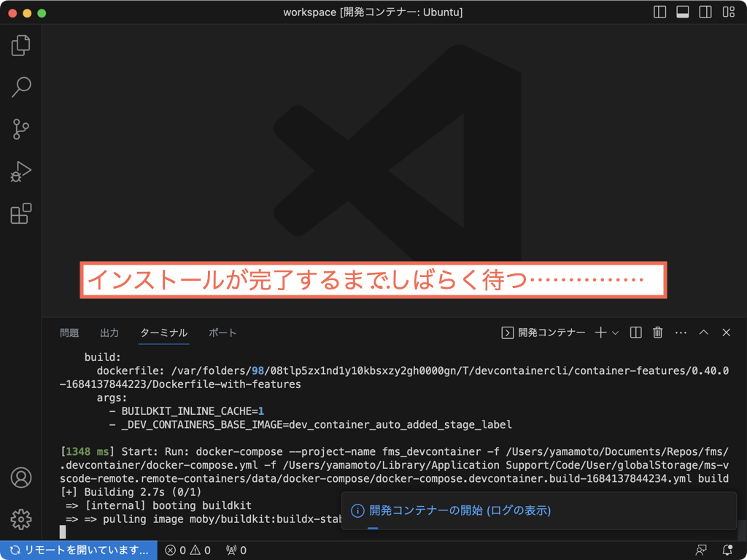Open the feedback icon in status bar
This screenshot has width=747, height=560.
701,551
